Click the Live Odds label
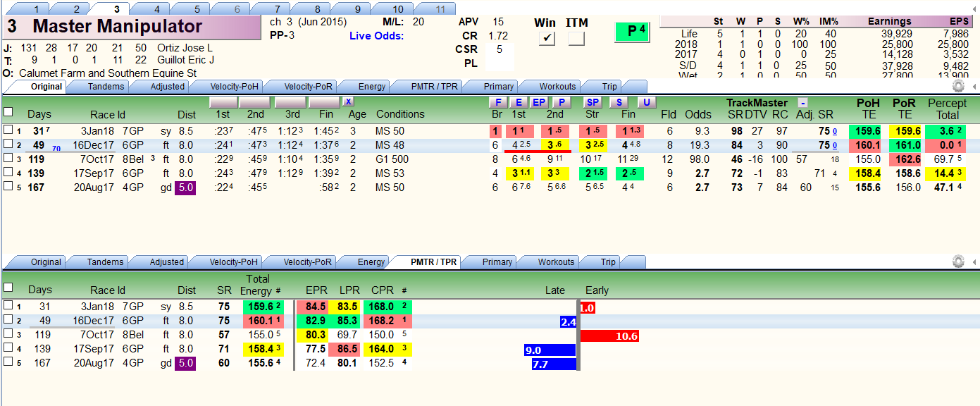Image resolution: width=980 pixels, height=406 pixels. pyautogui.click(x=376, y=35)
